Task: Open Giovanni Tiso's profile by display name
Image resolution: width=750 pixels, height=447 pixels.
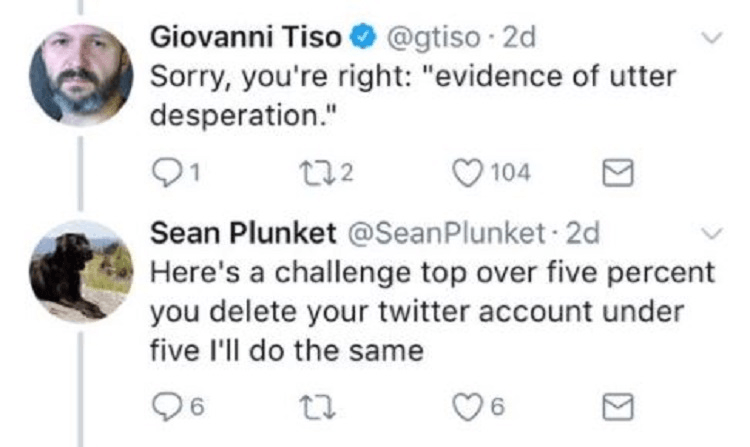Action: [x=247, y=38]
